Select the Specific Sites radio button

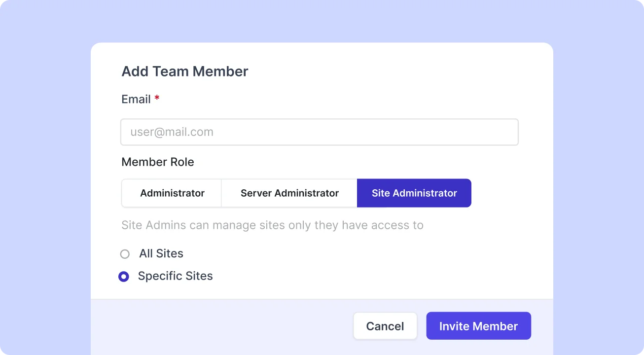124,277
